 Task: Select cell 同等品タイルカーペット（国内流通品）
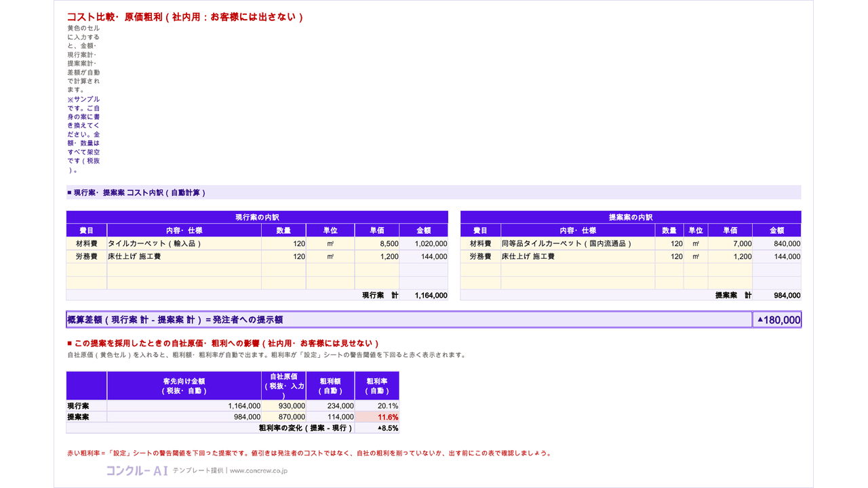pyautogui.click(x=578, y=243)
